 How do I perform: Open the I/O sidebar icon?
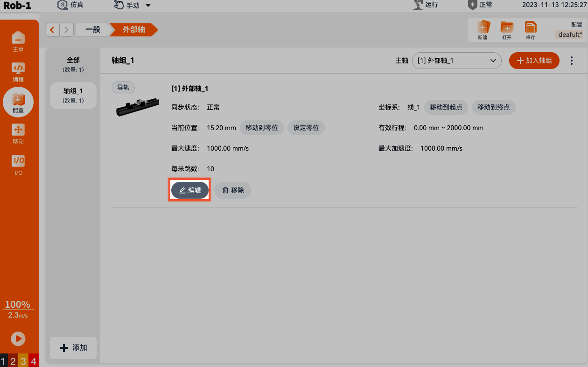coord(18,165)
